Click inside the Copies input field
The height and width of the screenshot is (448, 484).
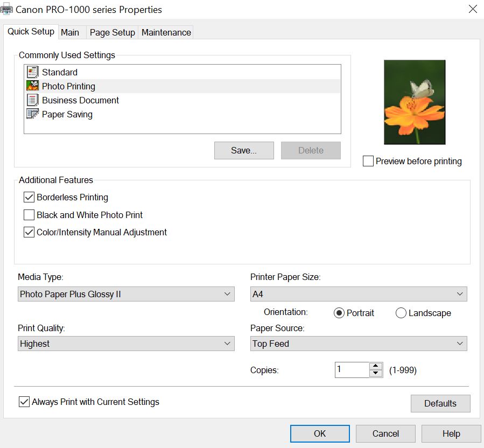352,370
